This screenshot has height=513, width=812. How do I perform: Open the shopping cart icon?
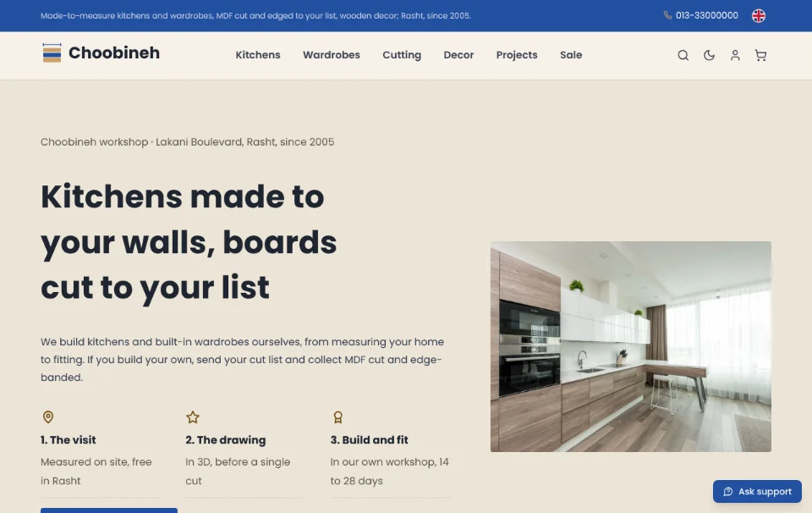(760, 55)
